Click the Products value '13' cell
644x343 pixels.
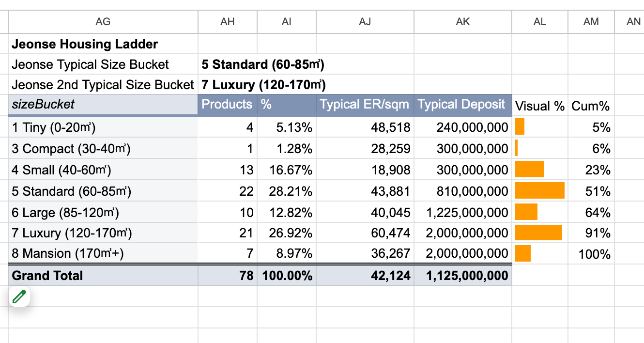tap(228, 170)
